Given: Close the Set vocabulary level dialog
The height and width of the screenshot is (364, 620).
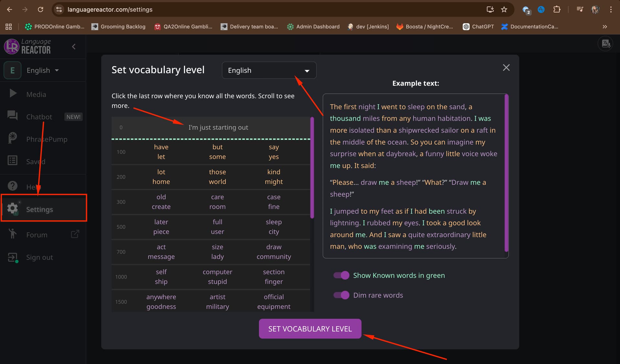Looking at the screenshot, I should 506,68.
